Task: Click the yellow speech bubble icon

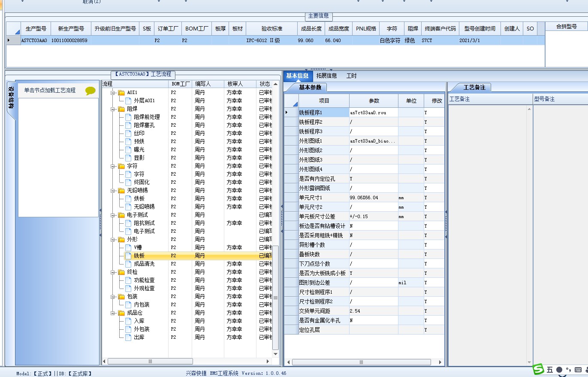Action: pyautogui.click(x=90, y=91)
